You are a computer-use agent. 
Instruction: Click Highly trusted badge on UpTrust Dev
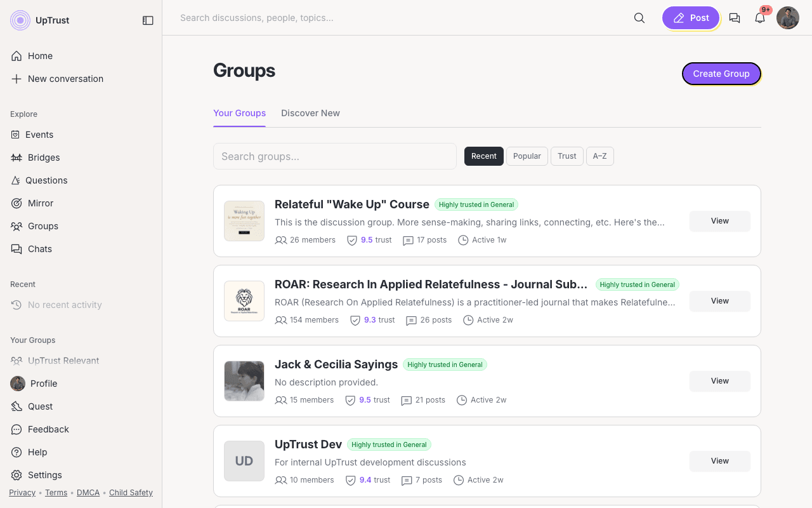[x=389, y=444]
